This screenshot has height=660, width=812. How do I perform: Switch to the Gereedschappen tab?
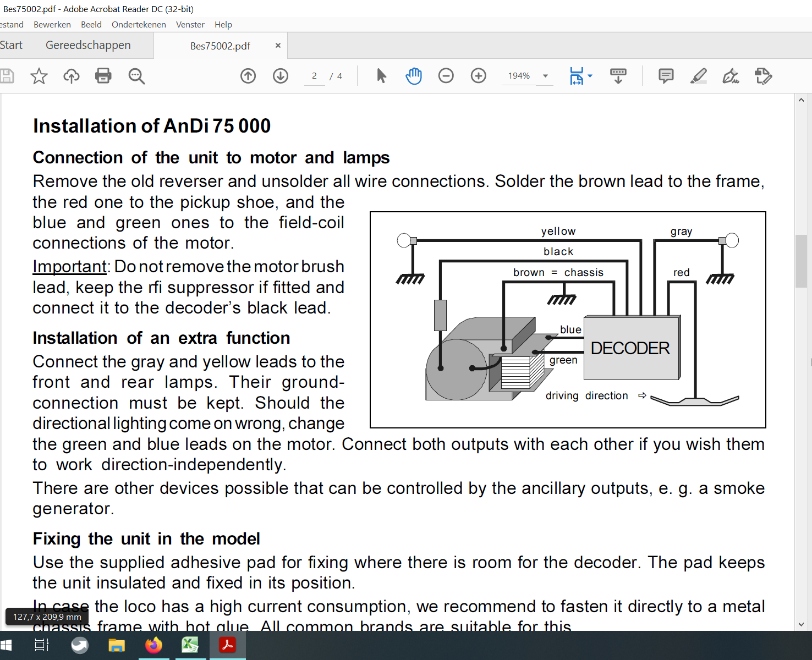tap(88, 45)
